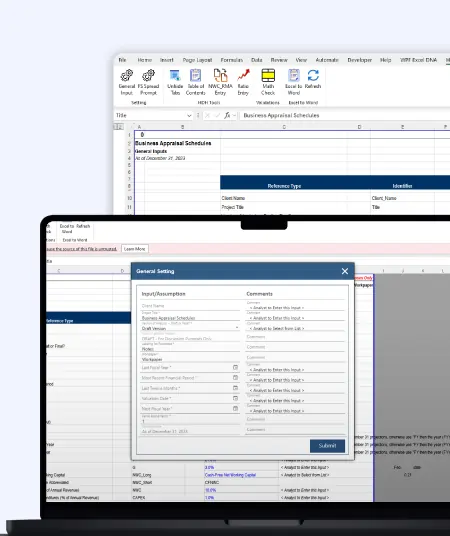Run the Math Check validation
This screenshot has height=536, width=450.
pos(268,82)
